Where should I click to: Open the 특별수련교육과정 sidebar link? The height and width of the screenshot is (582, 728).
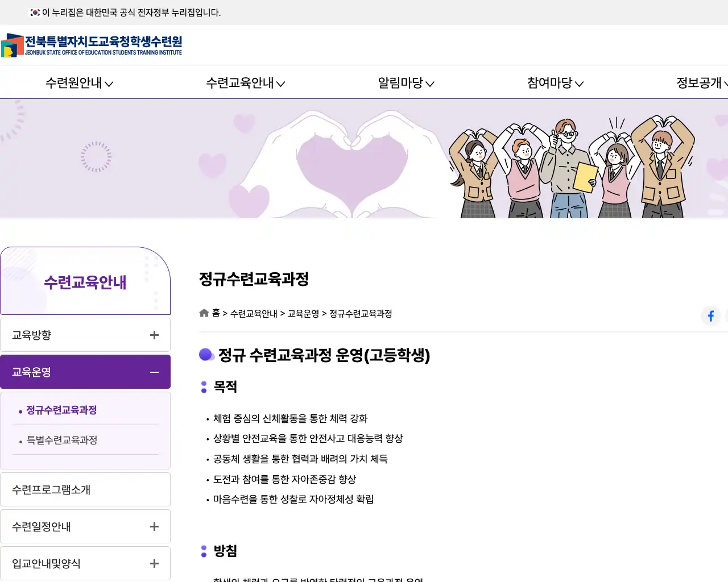coord(63,439)
